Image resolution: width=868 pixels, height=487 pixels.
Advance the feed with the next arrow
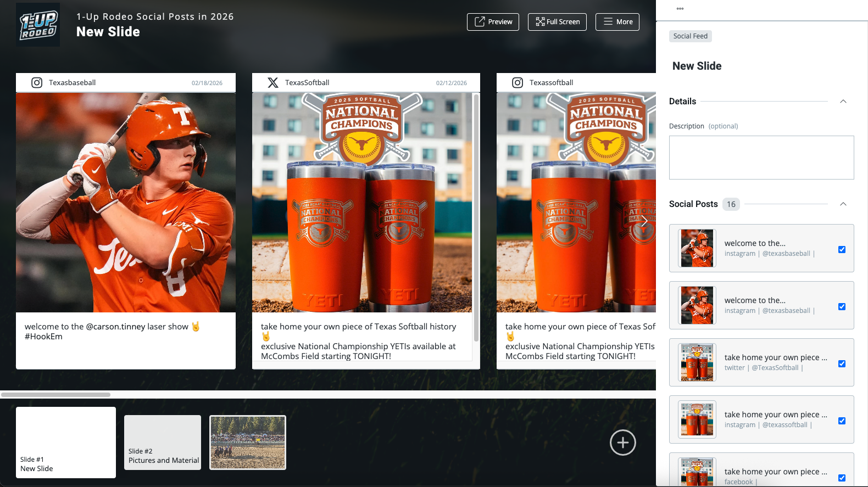(644, 221)
